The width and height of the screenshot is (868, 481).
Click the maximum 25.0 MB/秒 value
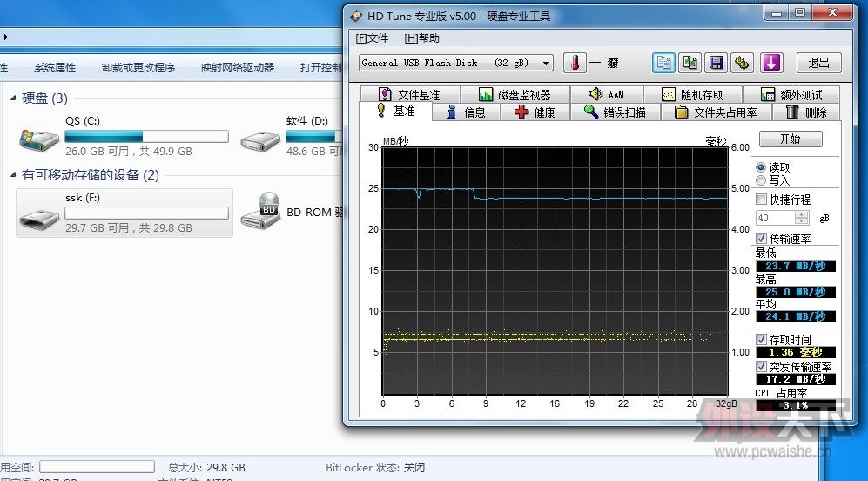(796, 292)
